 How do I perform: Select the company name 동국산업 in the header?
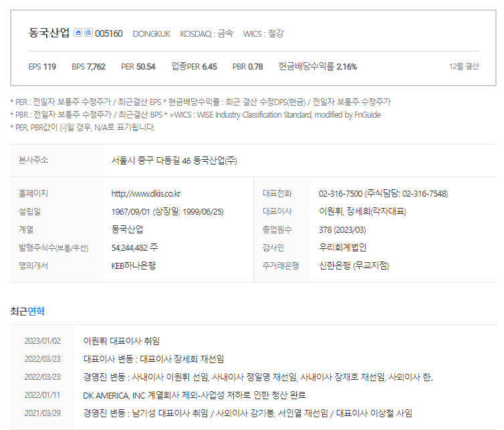(x=49, y=33)
